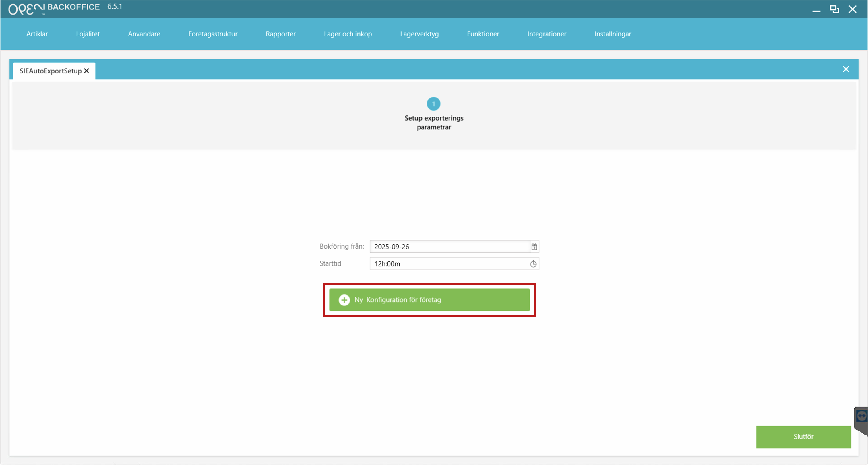Image resolution: width=868 pixels, height=465 pixels.
Task: Close the tab panel using the right X
Action: pos(846,69)
